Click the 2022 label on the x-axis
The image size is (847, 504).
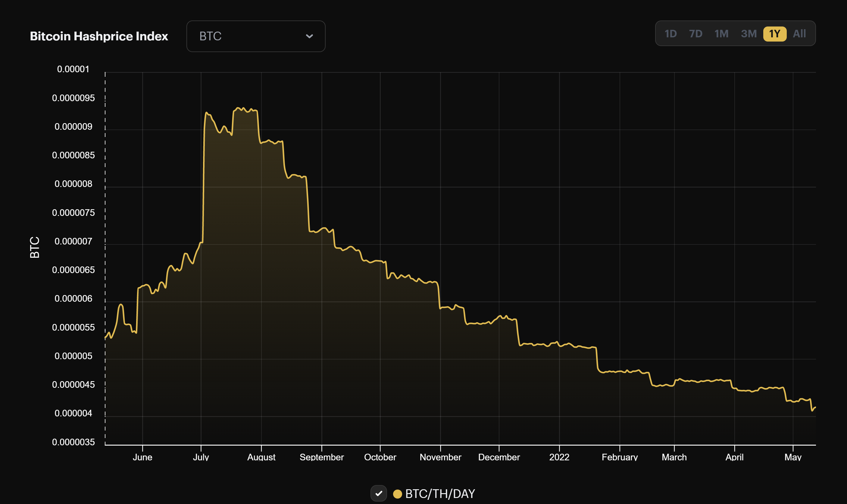[559, 457]
